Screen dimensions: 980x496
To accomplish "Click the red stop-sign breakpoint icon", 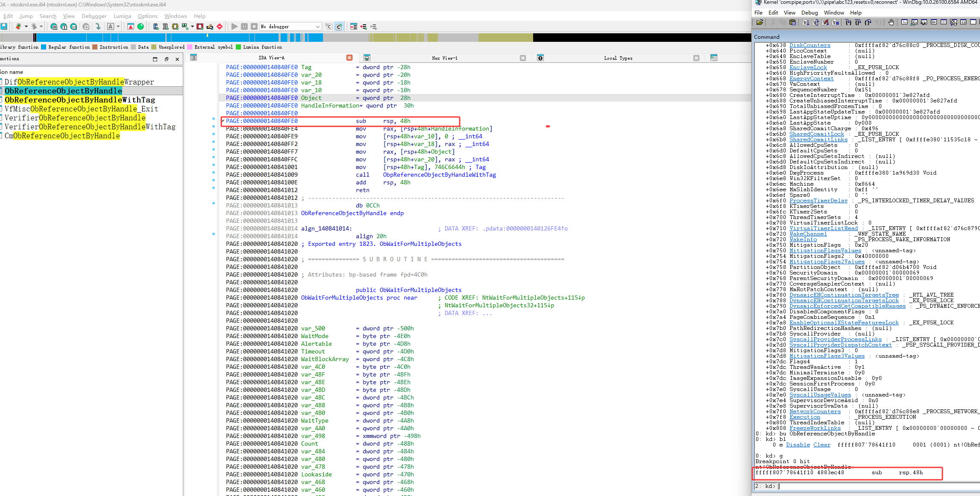I will [x=220, y=26].
